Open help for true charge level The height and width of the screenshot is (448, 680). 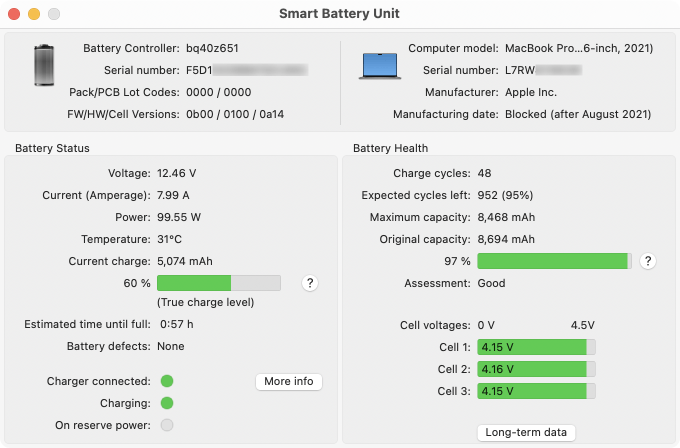310,283
